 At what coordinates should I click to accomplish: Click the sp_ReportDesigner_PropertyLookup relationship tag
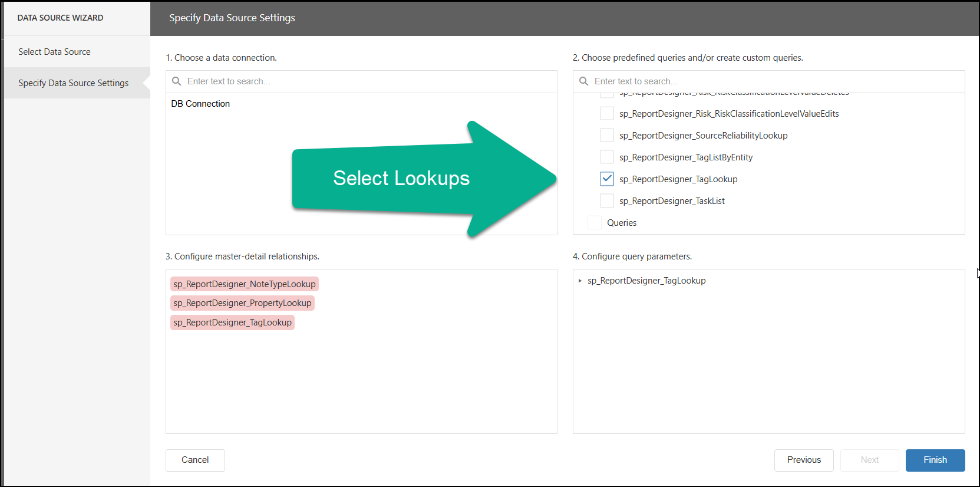[x=242, y=303]
